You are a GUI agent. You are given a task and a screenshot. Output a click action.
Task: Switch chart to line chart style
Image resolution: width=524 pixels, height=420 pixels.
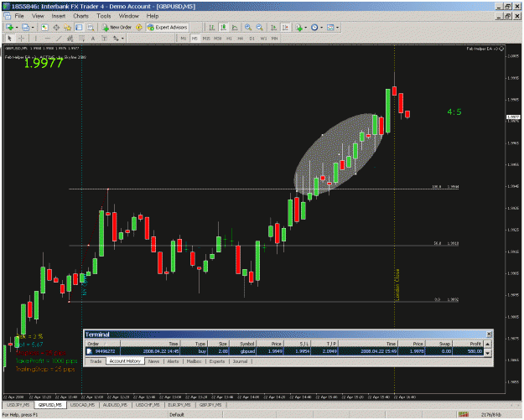235,28
